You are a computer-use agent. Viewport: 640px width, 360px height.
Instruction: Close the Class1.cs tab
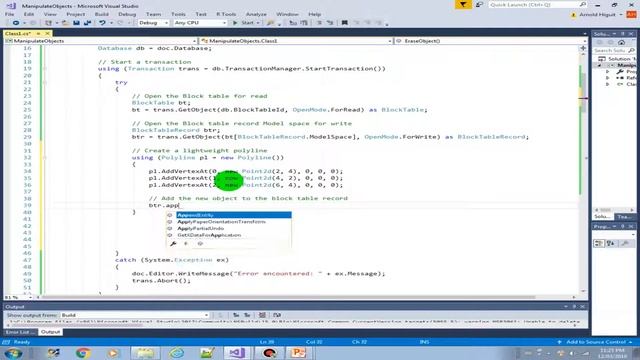47,33
